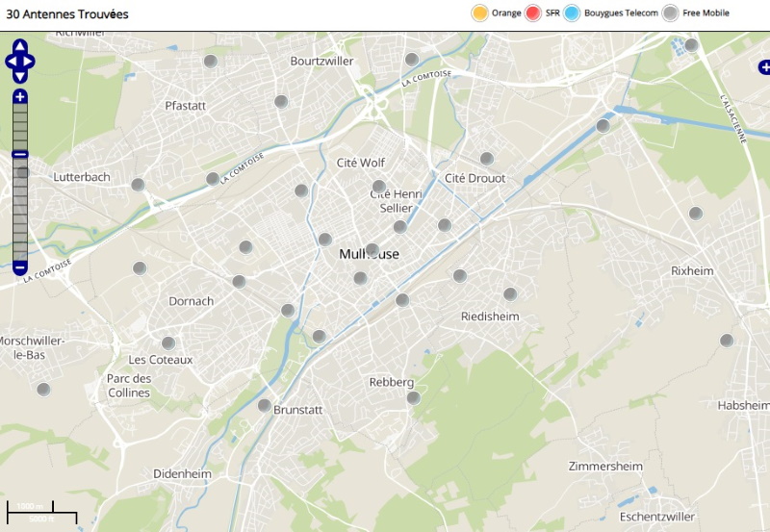Select the antenna right of Bourtzwiller label
Image resolution: width=770 pixels, height=532 pixels.
(x=412, y=60)
